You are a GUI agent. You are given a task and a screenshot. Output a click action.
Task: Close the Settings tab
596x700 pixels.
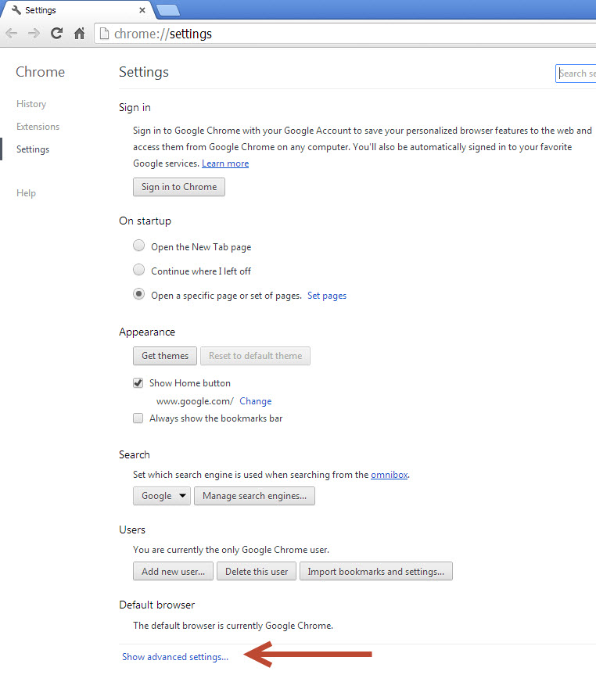[142, 10]
